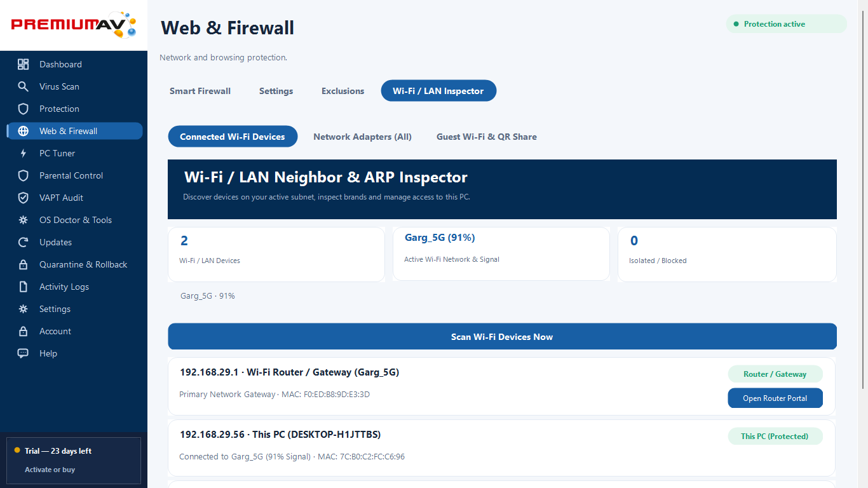Image resolution: width=868 pixels, height=488 pixels.
Task: Click the Wi-Fi / LAN Devices count card
Action: [276, 254]
